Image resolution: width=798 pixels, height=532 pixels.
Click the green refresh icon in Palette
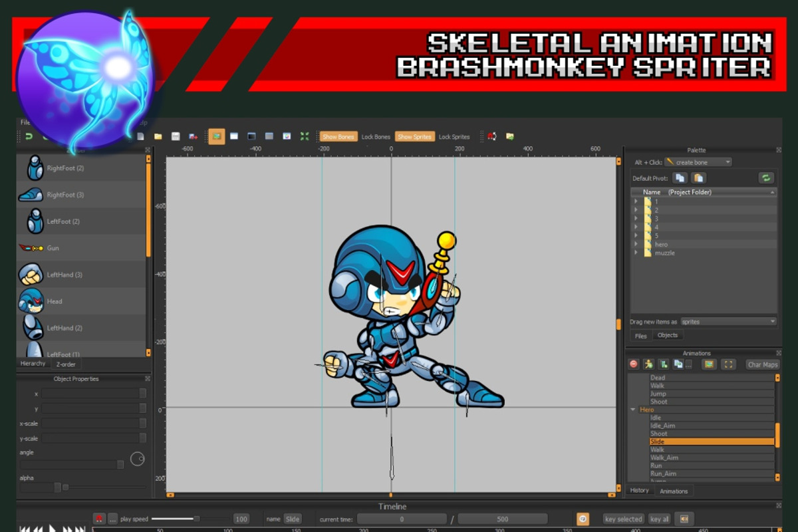point(766,178)
